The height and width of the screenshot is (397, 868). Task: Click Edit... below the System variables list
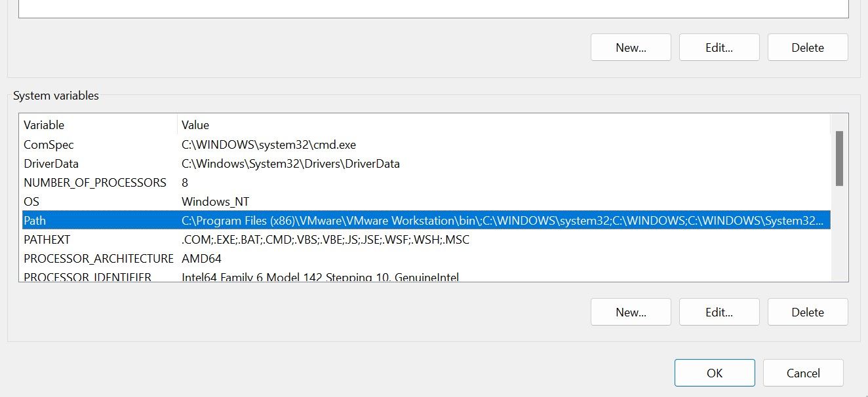(x=719, y=312)
